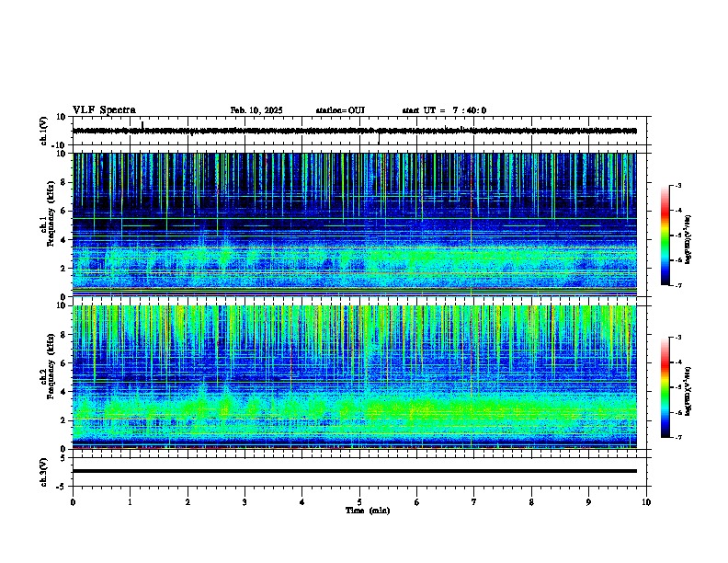Click the ch.1 spectrogram color bar

tap(665, 236)
